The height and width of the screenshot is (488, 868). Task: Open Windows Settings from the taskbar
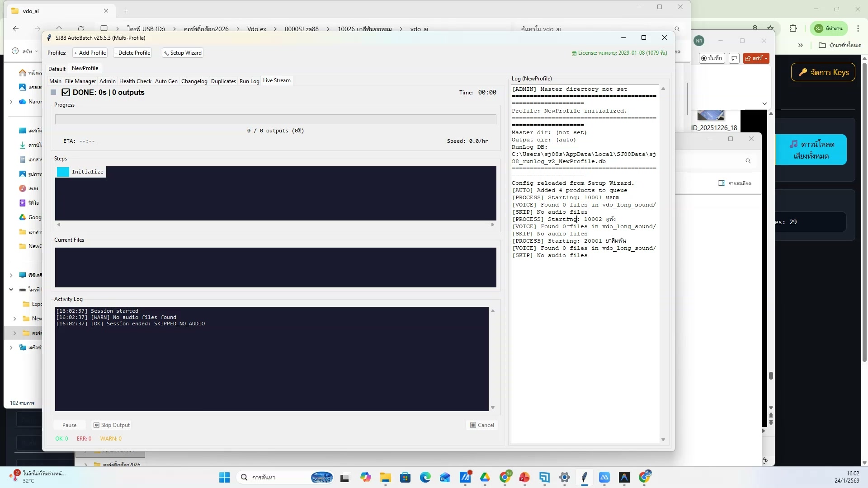tap(564, 478)
